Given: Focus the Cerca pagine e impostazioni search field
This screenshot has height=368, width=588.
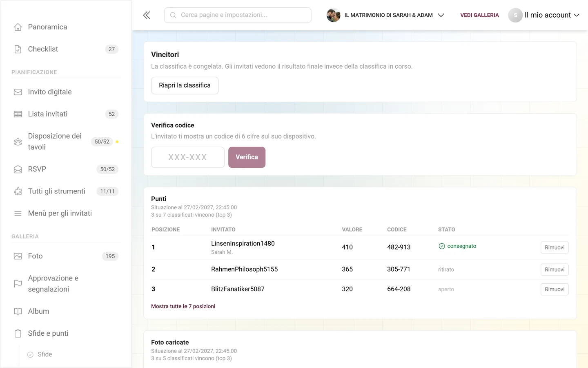Looking at the screenshot, I should tap(238, 15).
